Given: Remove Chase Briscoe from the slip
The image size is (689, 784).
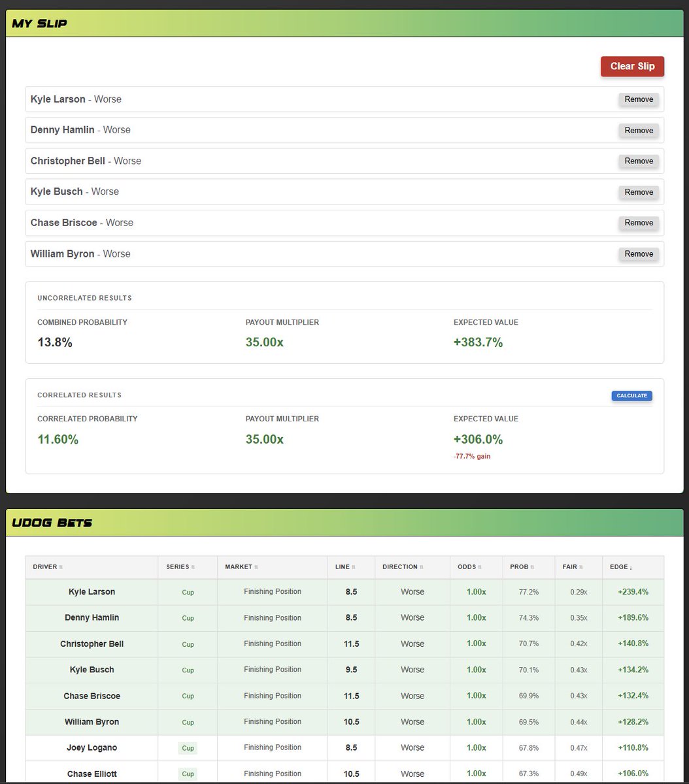Looking at the screenshot, I should [x=638, y=223].
